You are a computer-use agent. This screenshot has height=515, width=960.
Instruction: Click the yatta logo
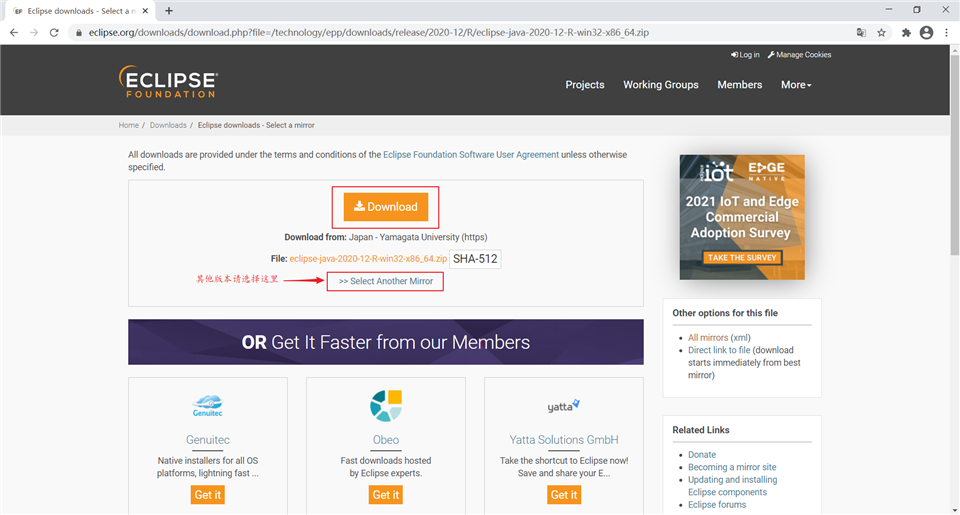click(563, 406)
